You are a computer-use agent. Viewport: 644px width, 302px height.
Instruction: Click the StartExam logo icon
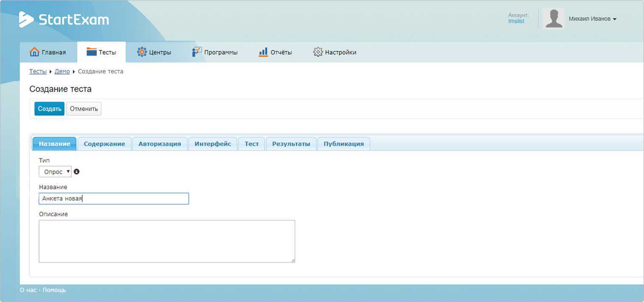pos(26,19)
